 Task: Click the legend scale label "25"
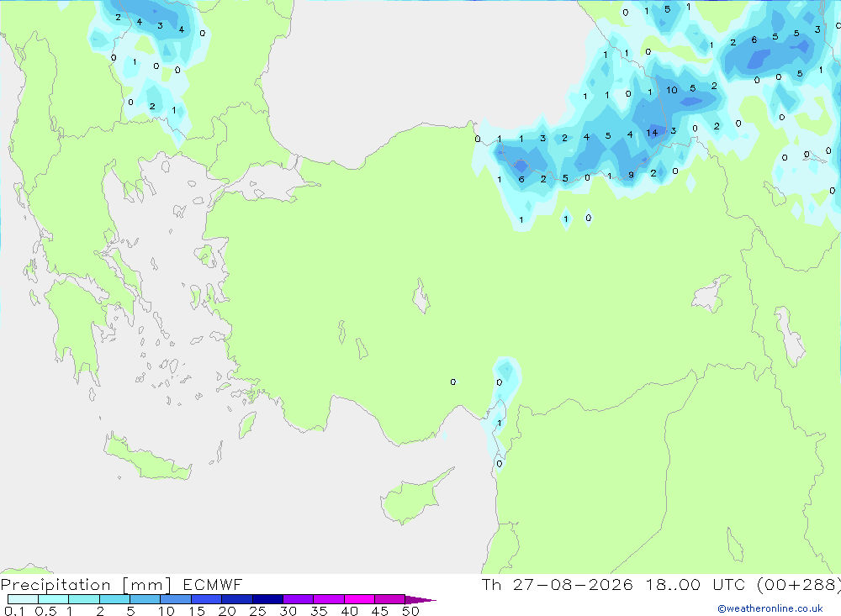tap(257, 611)
